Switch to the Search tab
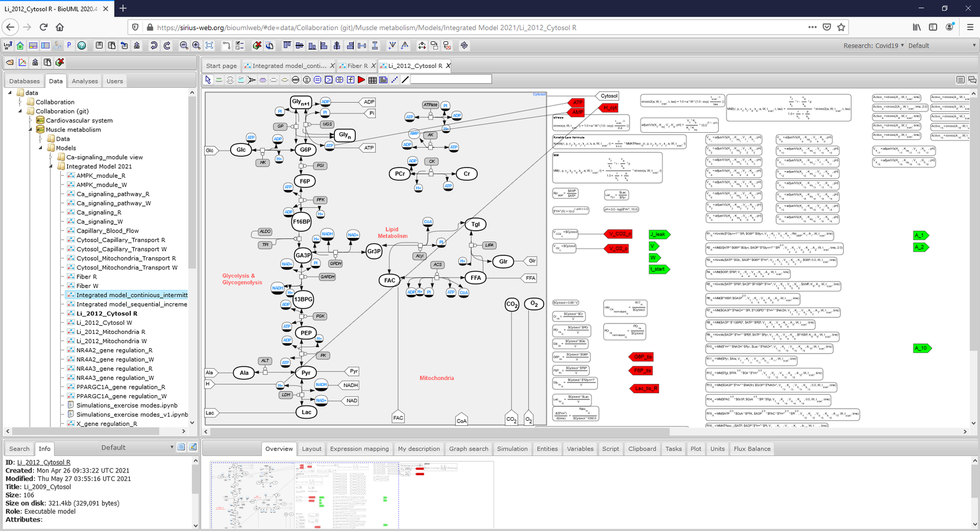The height and width of the screenshot is (531, 980). (x=19, y=449)
